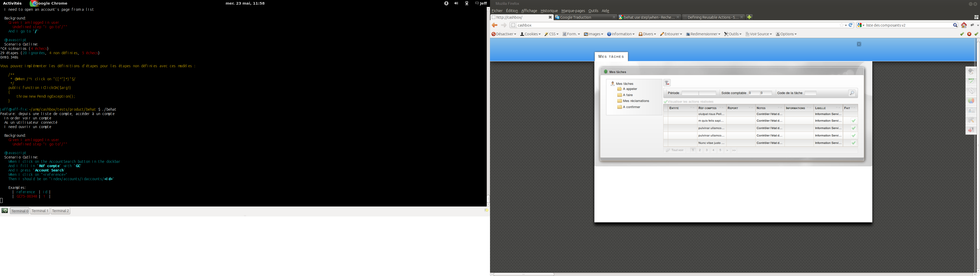Click the terminal list icon left of Terminal 0
Image resolution: width=980 pixels, height=276 pixels.
point(5,211)
